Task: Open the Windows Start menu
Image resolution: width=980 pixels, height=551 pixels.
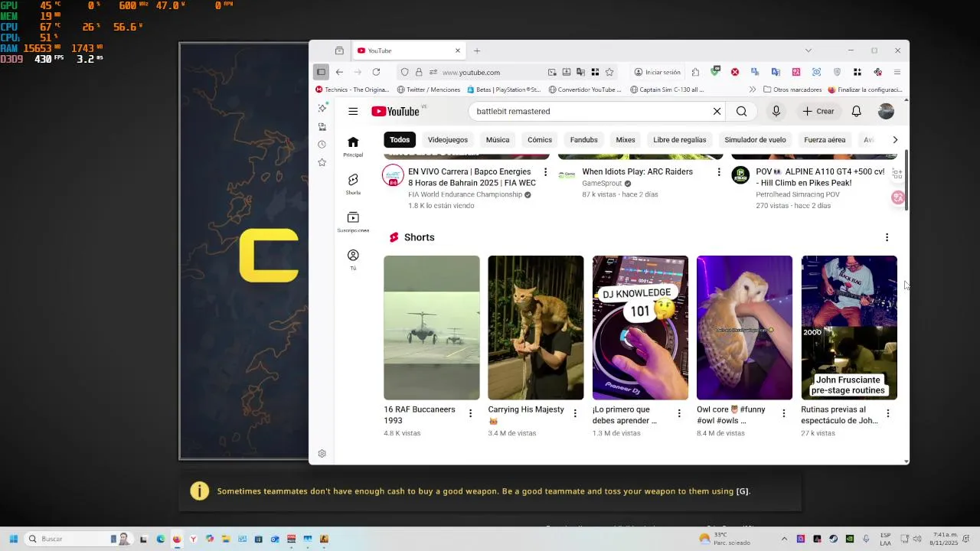Action: point(13,539)
